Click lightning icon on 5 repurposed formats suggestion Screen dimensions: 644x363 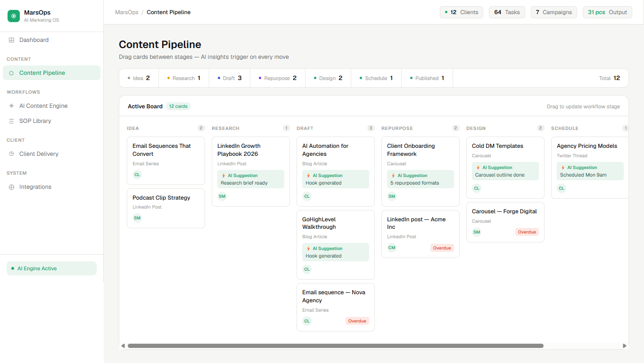[x=393, y=176]
